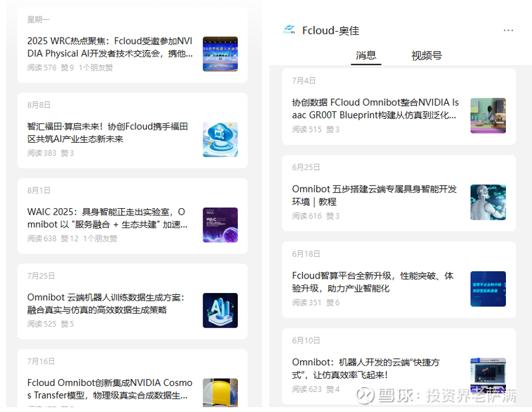Click the purple WAIC 2025 thumbnail
The width and height of the screenshot is (532, 412).
tap(220, 225)
